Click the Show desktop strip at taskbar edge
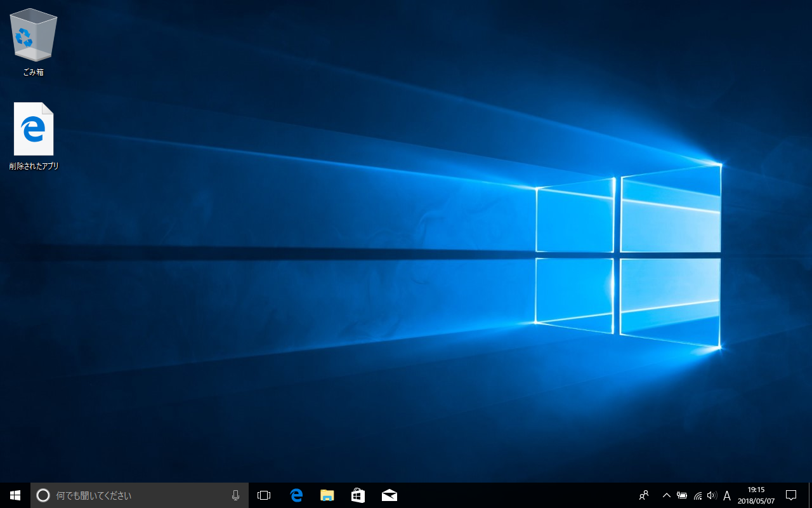 click(x=810, y=495)
